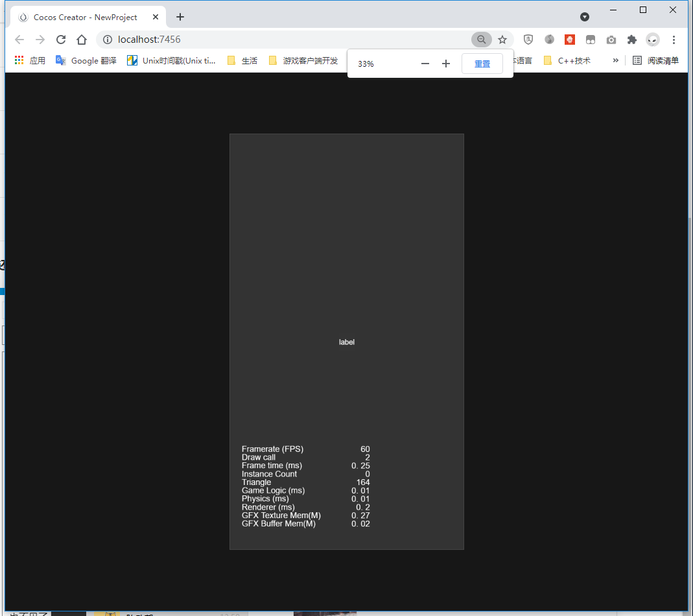693x616 pixels.
Task: Reload the localhost page
Action: click(x=61, y=40)
